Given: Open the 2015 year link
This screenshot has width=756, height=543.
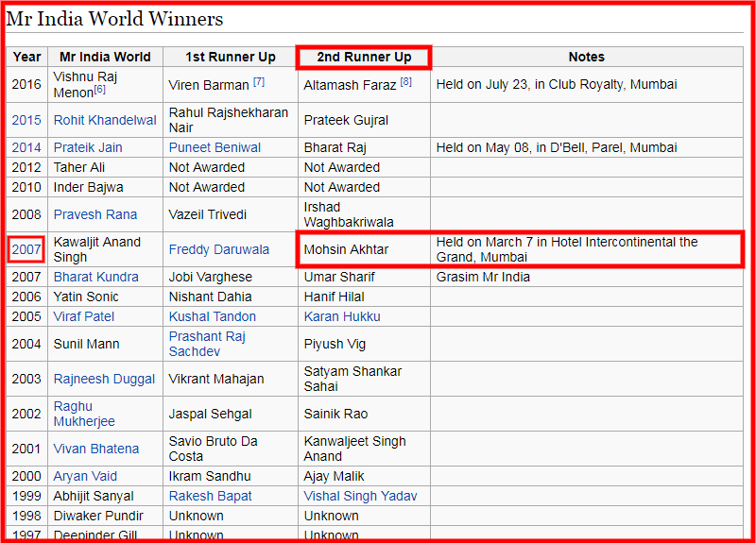Looking at the screenshot, I should (26, 120).
